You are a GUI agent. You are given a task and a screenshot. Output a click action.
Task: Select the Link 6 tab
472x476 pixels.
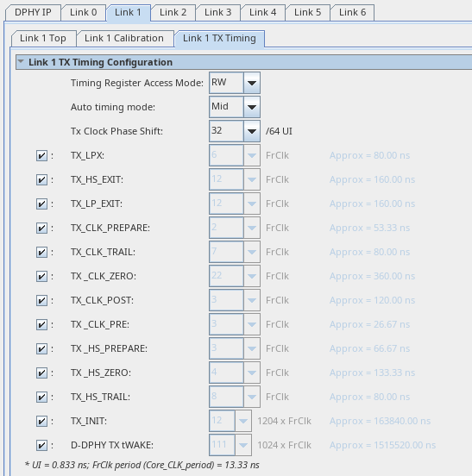pyautogui.click(x=353, y=12)
